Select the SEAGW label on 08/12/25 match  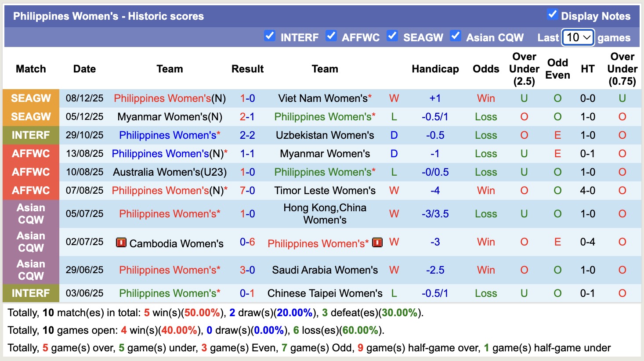(31, 98)
